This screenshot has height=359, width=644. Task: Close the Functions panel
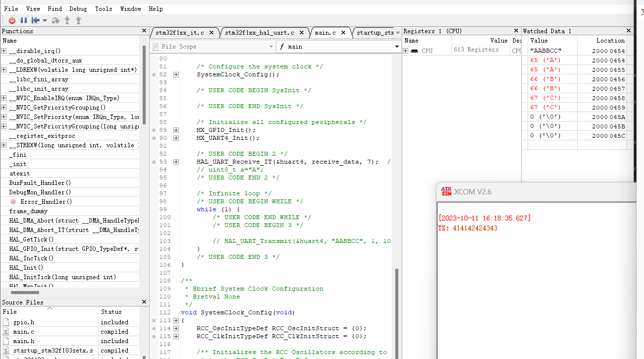pyautogui.click(x=144, y=31)
